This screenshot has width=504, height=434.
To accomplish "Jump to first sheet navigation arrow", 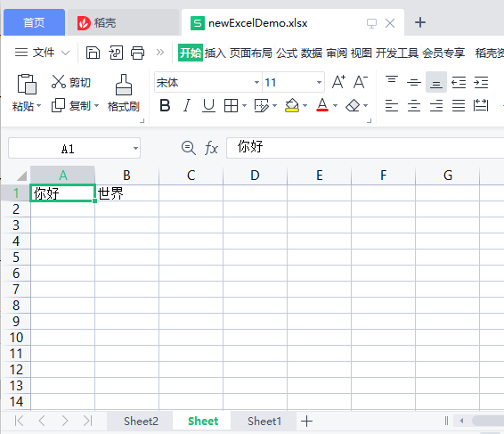I will pyautogui.click(x=20, y=421).
